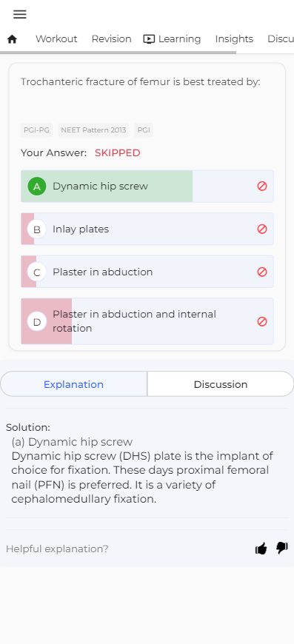
Task: Go to the home icon
Action: click(x=13, y=39)
